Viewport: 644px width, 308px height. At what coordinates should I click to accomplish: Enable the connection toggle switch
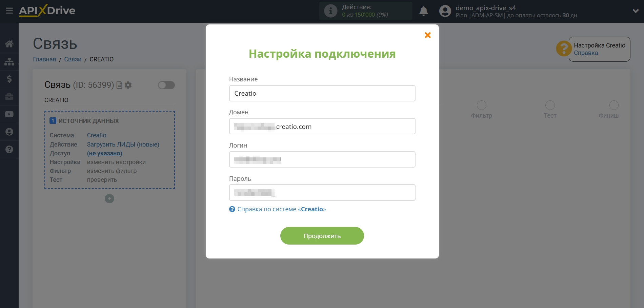pos(166,85)
